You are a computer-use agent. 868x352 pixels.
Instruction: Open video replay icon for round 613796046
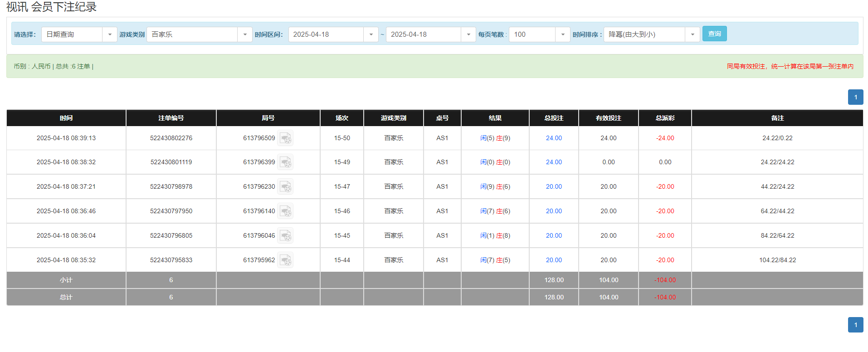click(x=285, y=236)
